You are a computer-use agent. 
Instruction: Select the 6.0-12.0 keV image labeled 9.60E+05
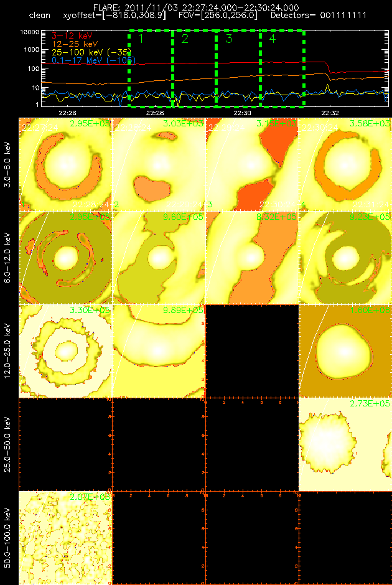[159, 258]
